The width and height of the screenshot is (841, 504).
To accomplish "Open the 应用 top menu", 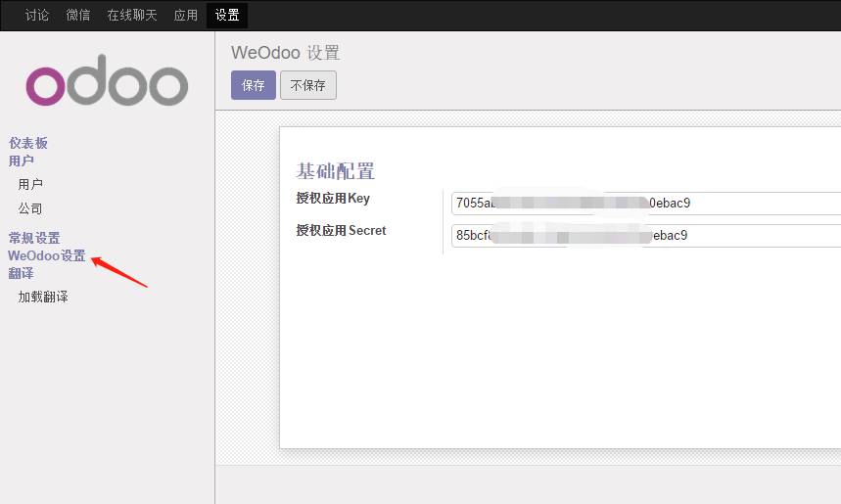I will pyautogui.click(x=186, y=15).
